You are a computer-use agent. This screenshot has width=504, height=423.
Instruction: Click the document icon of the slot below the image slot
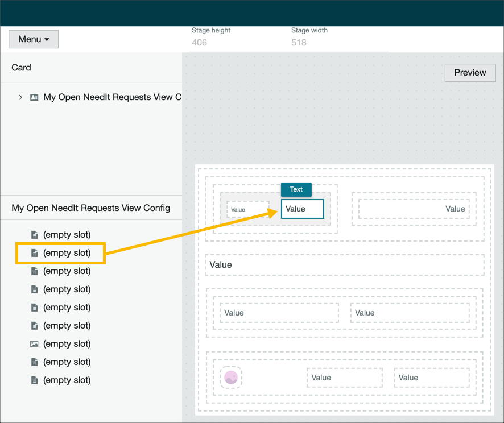[34, 362]
